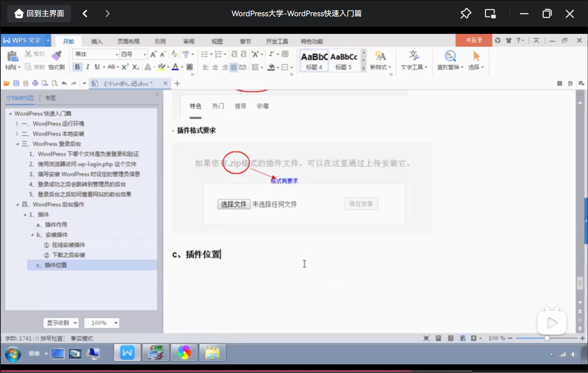Save document with floppy disk icon
The image size is (588, 373).
pos(16,84)
